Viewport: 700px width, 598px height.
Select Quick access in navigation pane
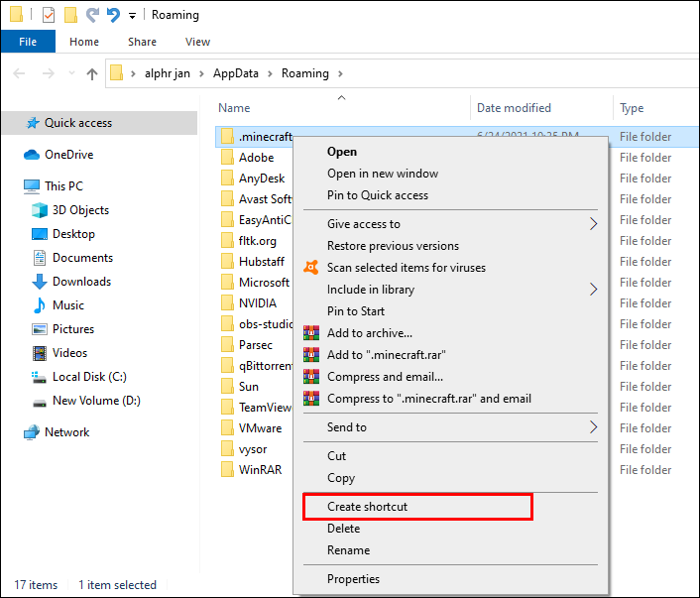pos(99,123)
